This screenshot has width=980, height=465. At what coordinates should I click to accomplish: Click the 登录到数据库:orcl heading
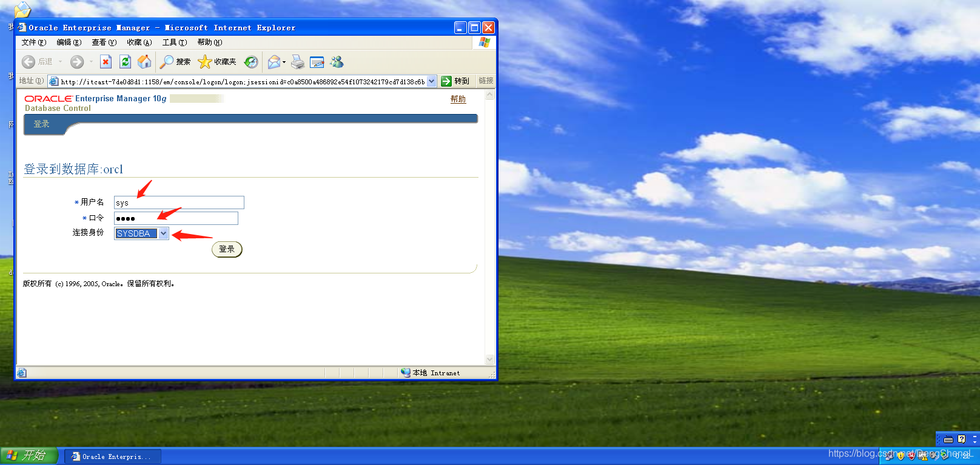tap(73, 169)
